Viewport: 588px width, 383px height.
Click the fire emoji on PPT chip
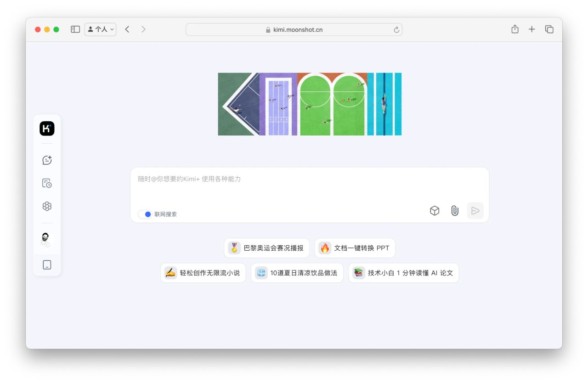click(325, 248)
